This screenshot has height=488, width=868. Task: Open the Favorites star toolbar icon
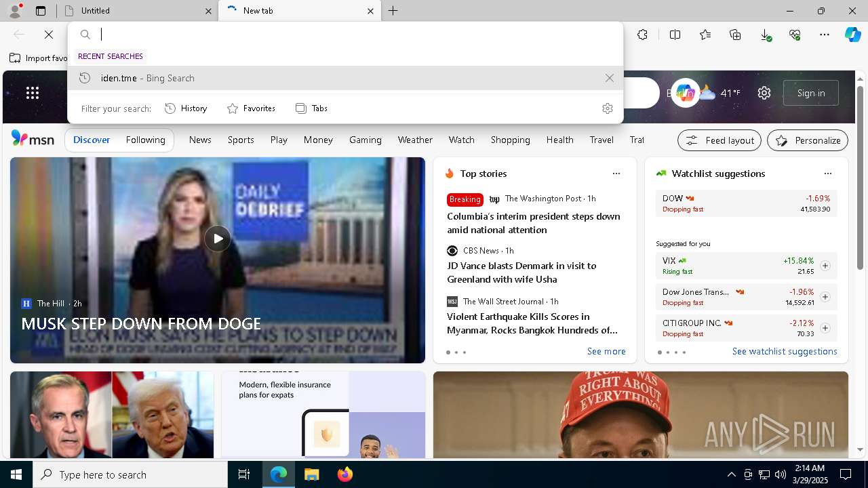pos(705,35)
